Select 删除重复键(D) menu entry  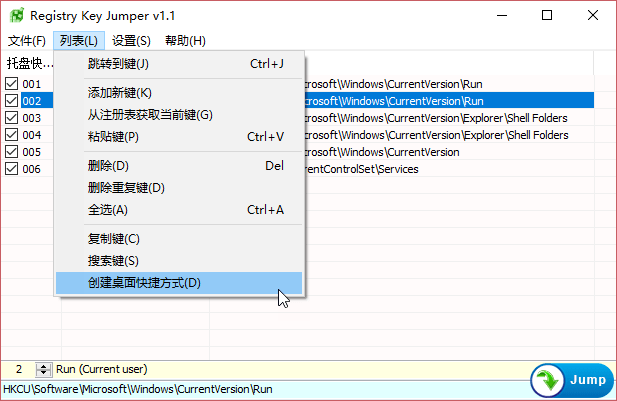[179, 188]
